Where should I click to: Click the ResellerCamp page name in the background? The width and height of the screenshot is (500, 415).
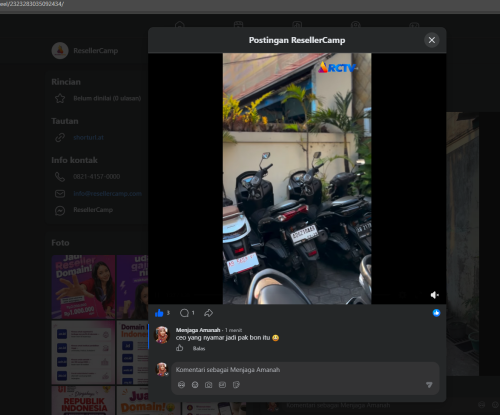click(96, 51)
